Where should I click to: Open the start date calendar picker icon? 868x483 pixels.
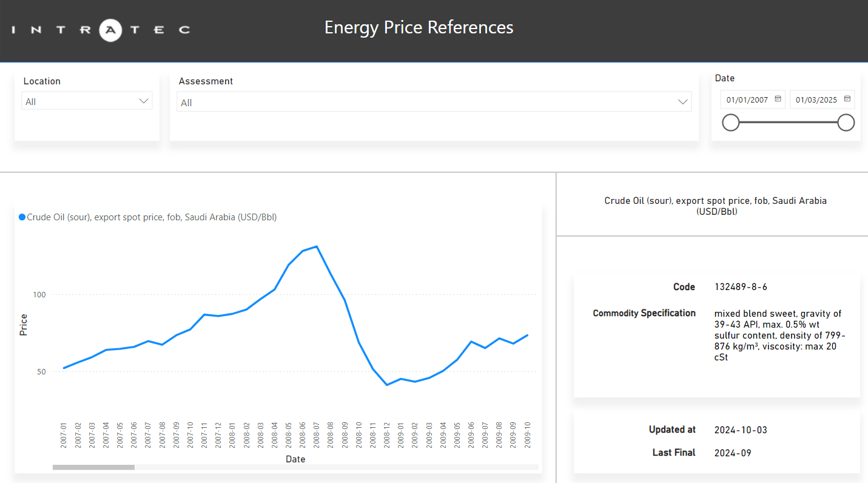[x=778, y=100]
